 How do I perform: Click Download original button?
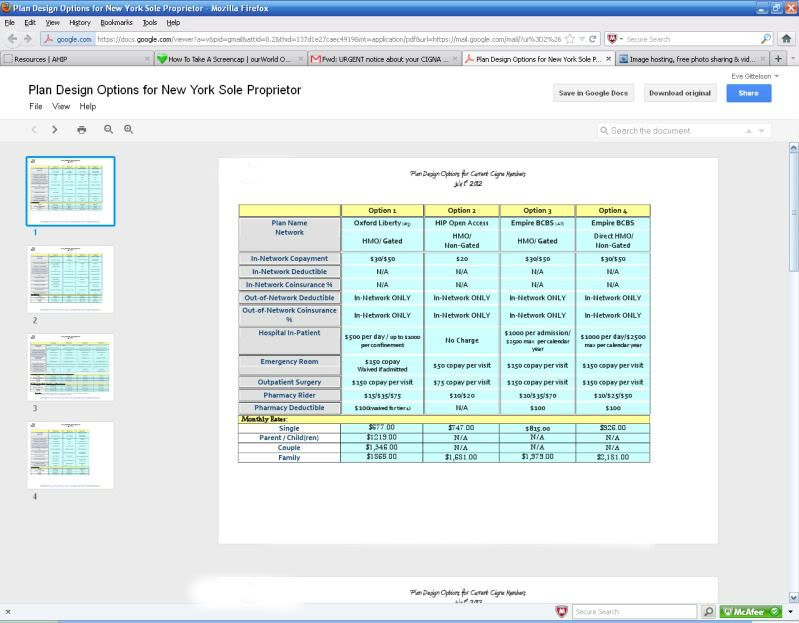[680, 93]
